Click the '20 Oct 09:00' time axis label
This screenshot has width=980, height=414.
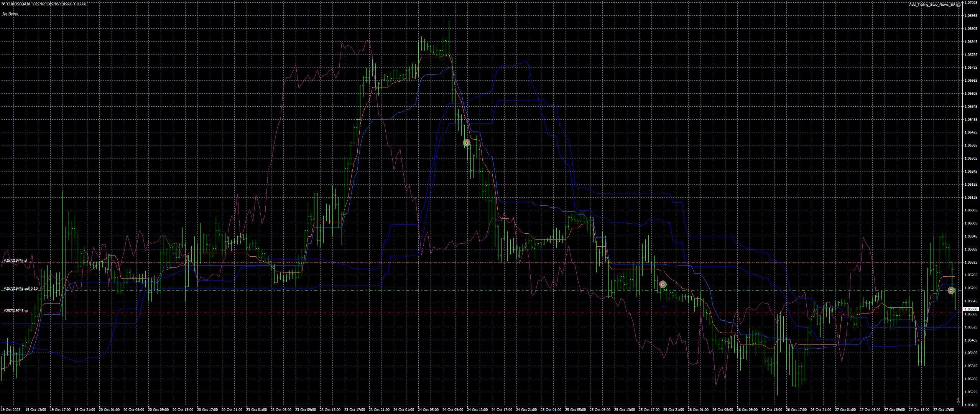158,410
